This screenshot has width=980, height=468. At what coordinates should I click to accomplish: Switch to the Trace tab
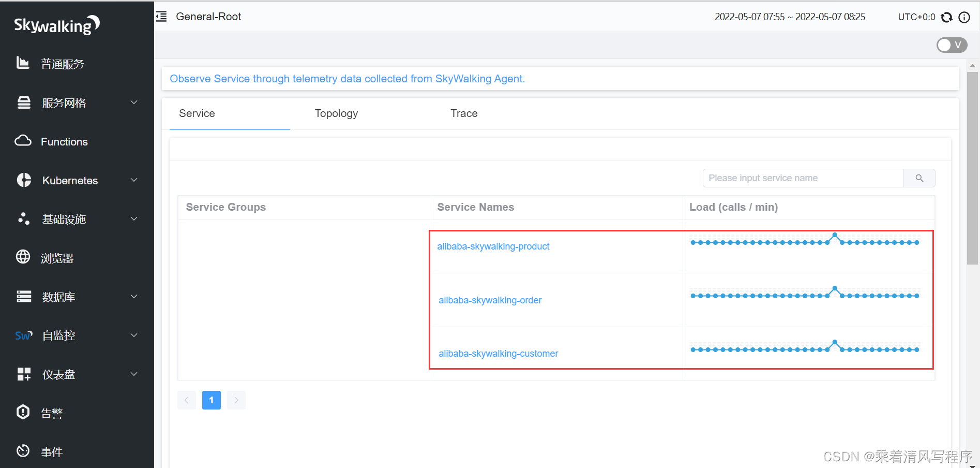click(x=464, y=113)
